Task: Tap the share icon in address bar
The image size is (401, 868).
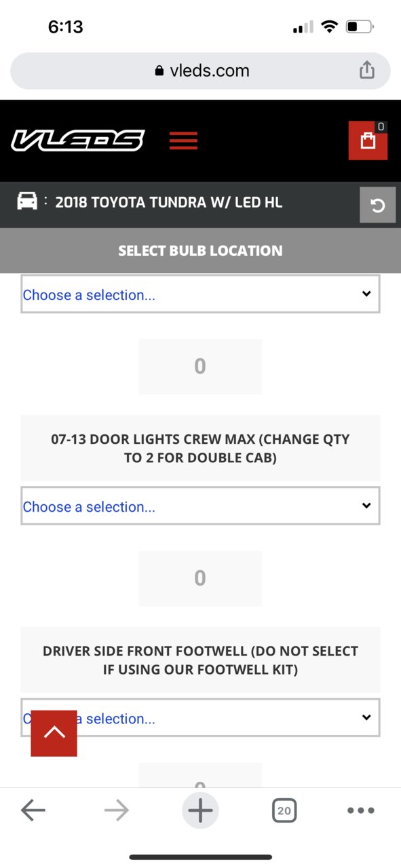Action: click(x=366, y=70)
